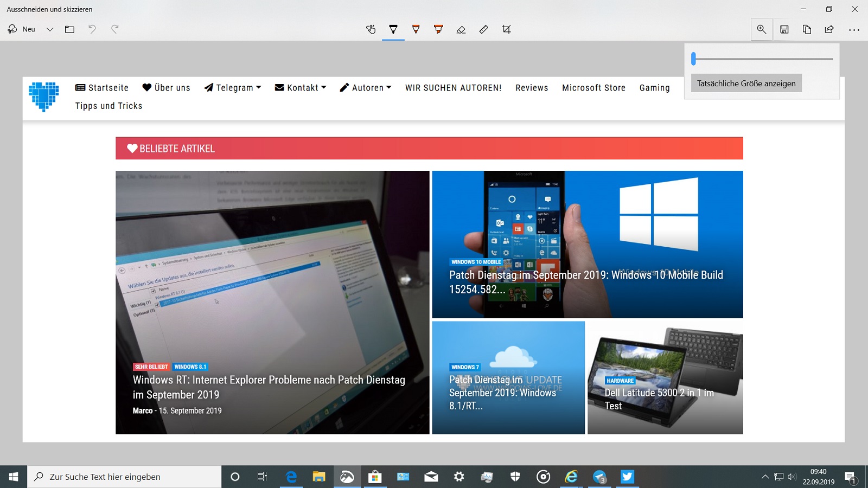Viewport: 868px width, 488px height.
Task: Open the Mail app from the taskbar
Action: point(431,477)
